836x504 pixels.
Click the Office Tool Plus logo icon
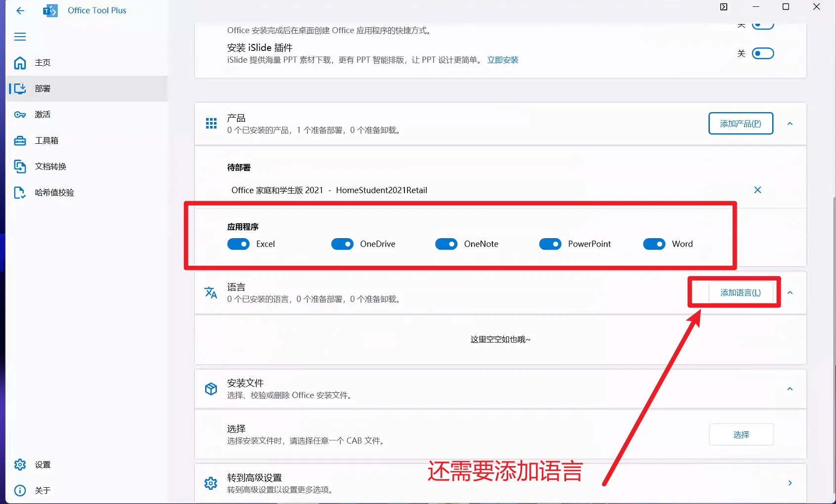(50, 10)
